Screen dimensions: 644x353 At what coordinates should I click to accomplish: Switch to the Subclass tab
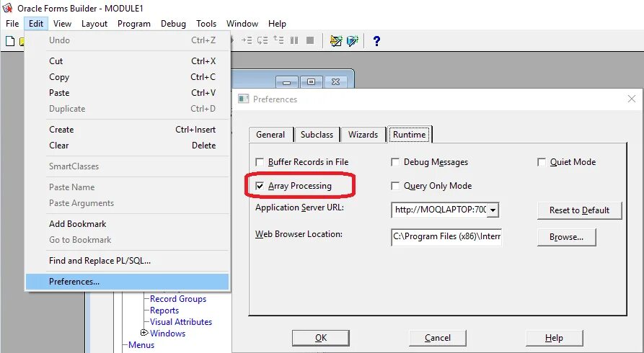point(317,135)
